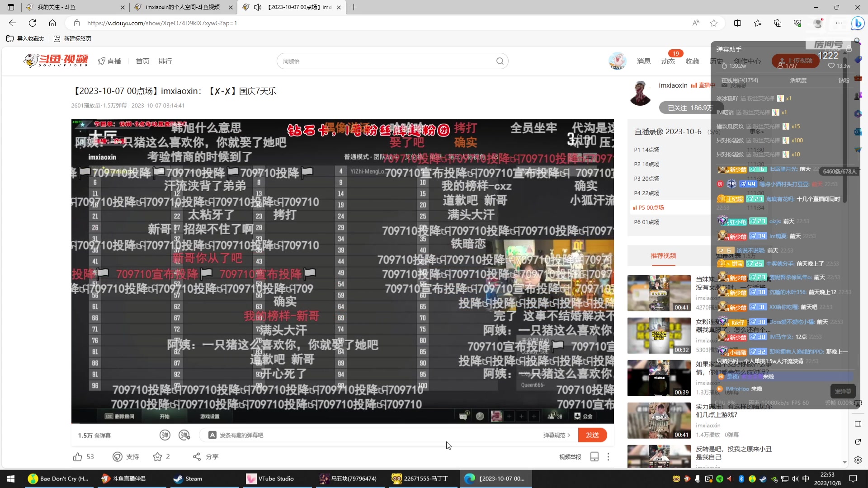Open 视频举报 report link
Screen dimensions: 868x488
570,457
